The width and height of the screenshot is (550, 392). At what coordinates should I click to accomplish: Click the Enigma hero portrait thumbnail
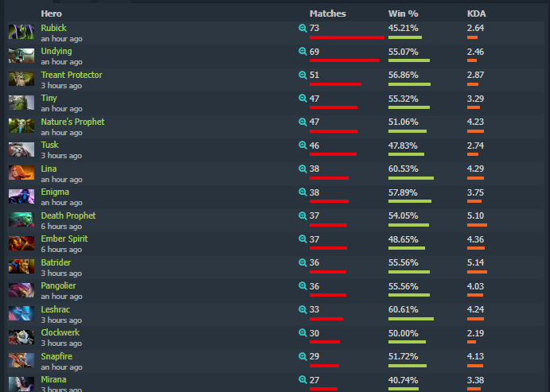(x=21, y=196)
